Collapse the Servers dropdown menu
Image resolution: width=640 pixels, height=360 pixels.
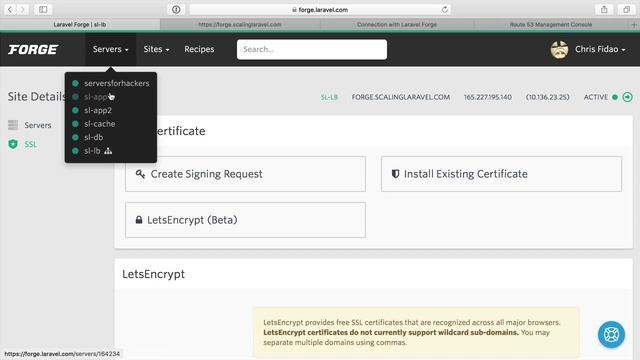click(110, 49)
